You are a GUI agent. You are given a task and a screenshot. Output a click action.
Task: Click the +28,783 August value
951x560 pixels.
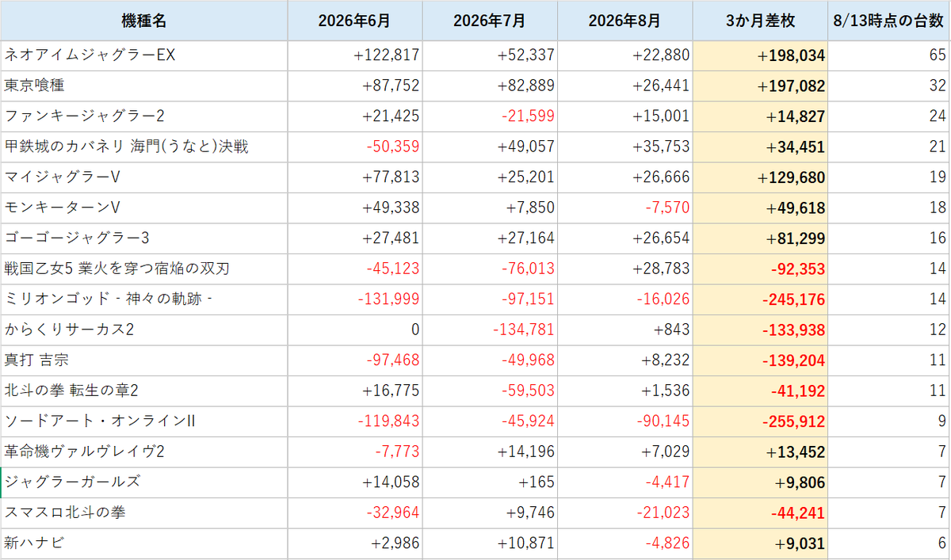(624, 269)
